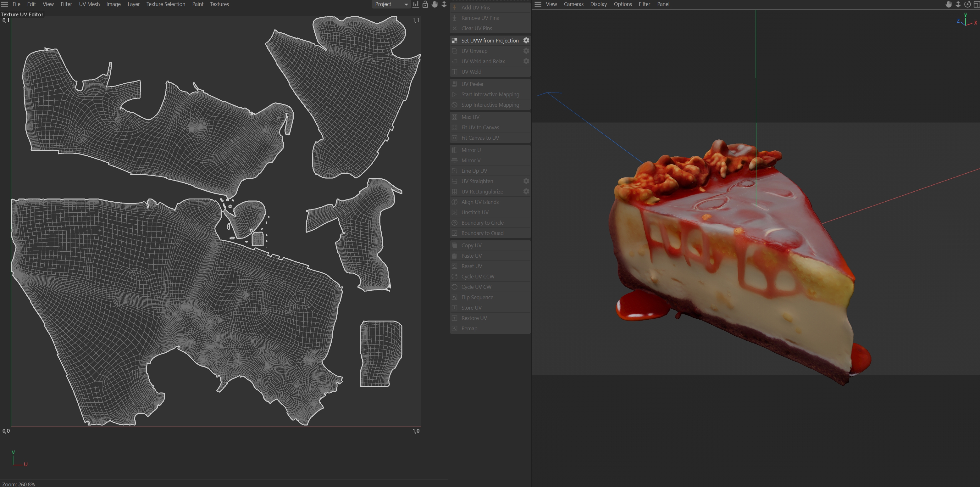Open the Texture Selection menu
Screen dimensions: 980x487
[x=165, y=4]
